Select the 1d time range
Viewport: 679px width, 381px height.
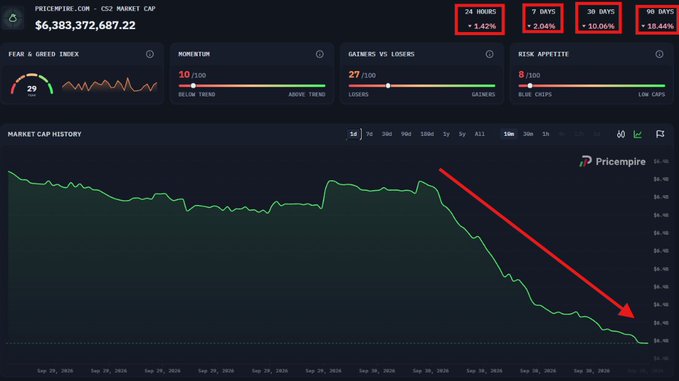(x=353, y=134)
